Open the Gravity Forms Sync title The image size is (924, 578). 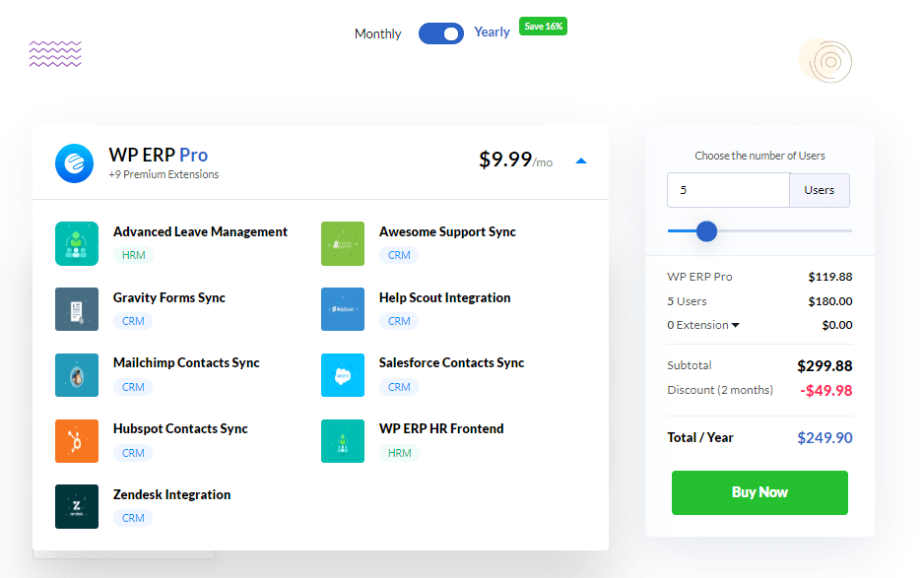(x=169, y=298)
